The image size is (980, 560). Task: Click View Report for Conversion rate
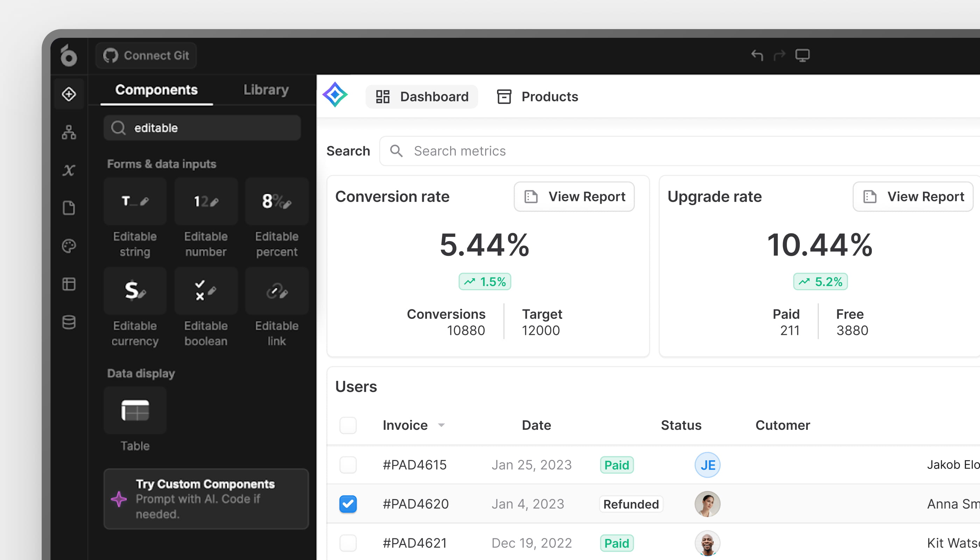pos(574,197)
